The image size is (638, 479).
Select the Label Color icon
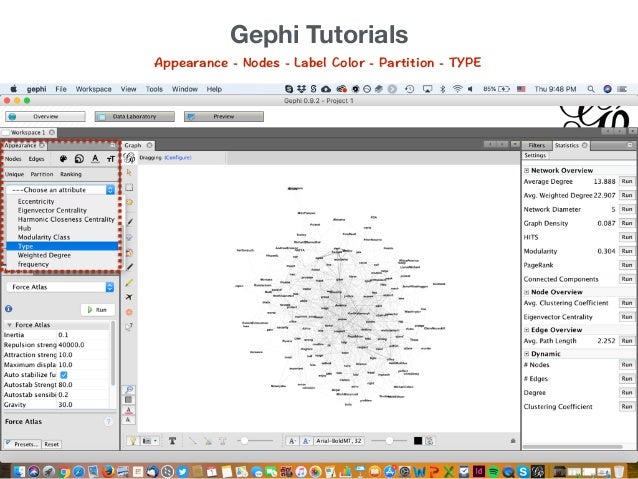coord(95,159)
